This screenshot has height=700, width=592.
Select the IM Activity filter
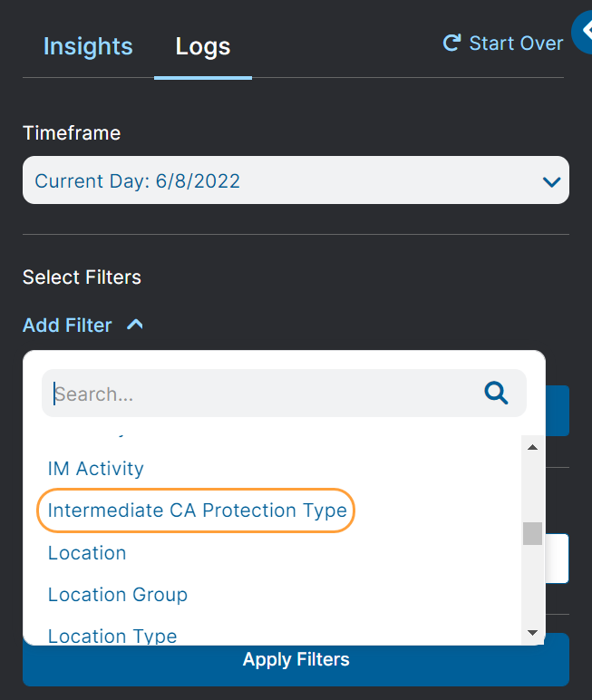coord(95,469)
